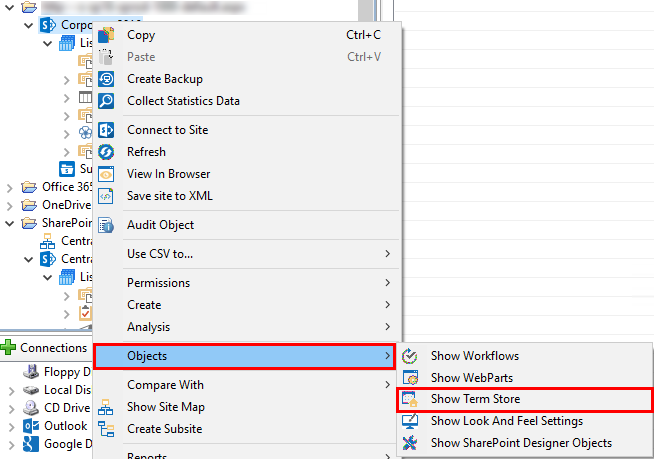This screenshot has width=654, height=459.
Task: Expand the OneDrive tree node
Action: 10,205
